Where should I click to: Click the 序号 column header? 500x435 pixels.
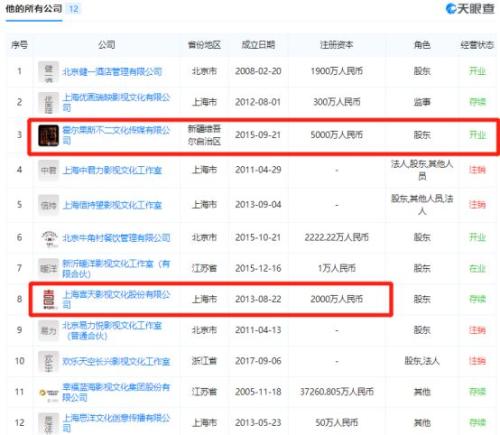pos(19,45)
